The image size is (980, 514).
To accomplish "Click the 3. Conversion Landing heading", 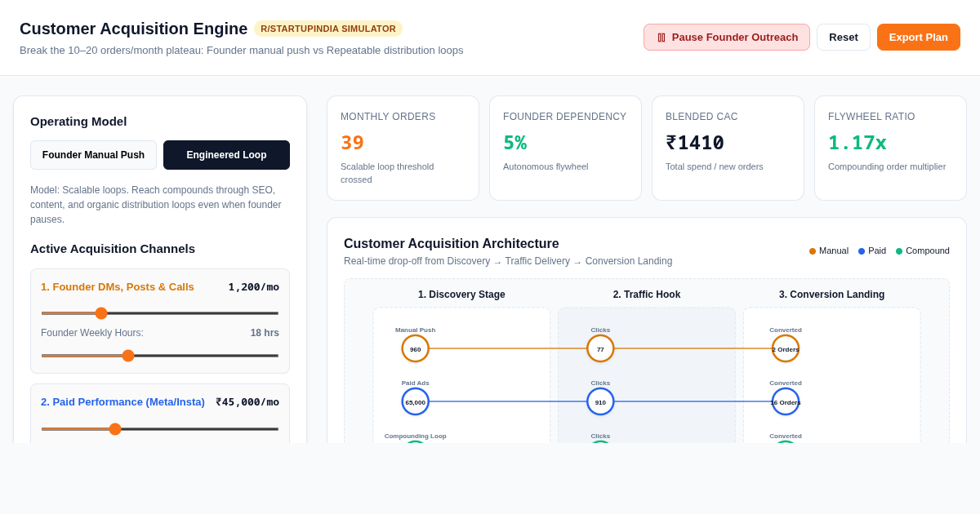I will 831,295.
